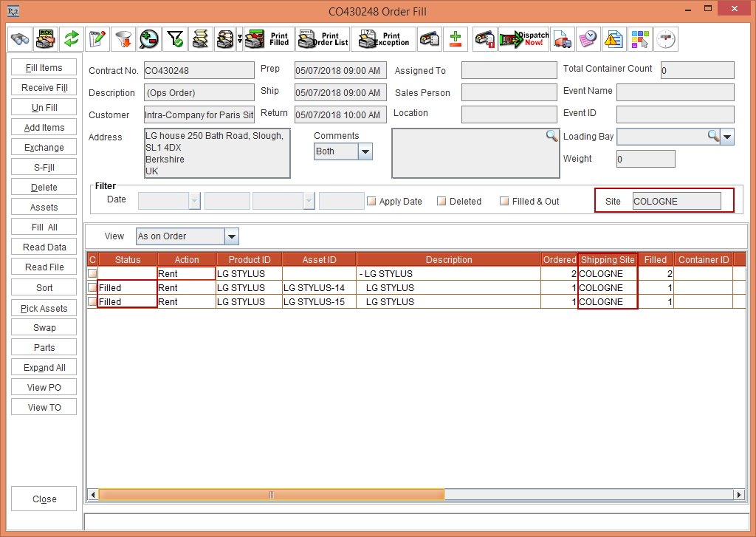This screenshot has height=537, width=756.
Task: Open the Comments dropdown showing Both
Action: pyautogui.click(x=365, y=151)
